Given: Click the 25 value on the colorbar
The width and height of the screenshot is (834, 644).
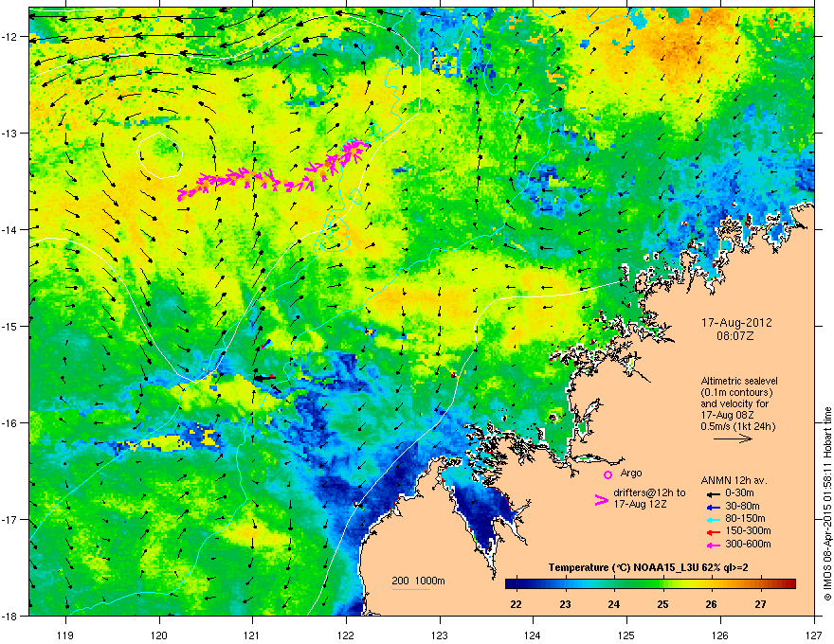Looking at the screenshot, I should coord(662,604).
